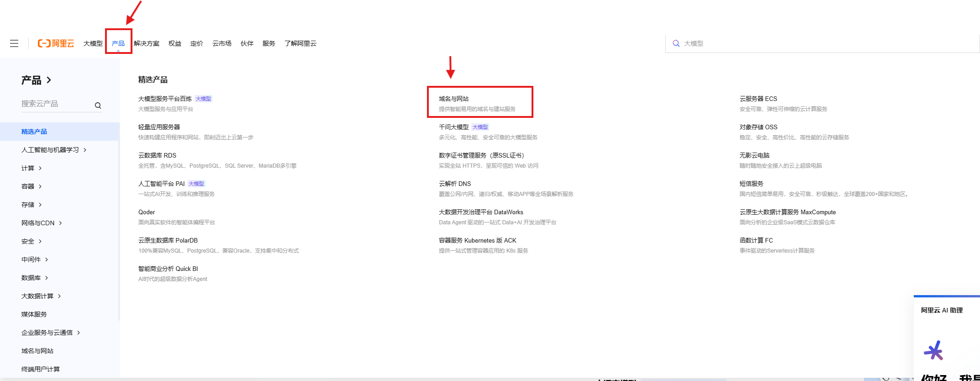The width and height of the screenshot is (980, 381).
Task: Click the 大模型 tag beside 百炼
Action: 203,99
